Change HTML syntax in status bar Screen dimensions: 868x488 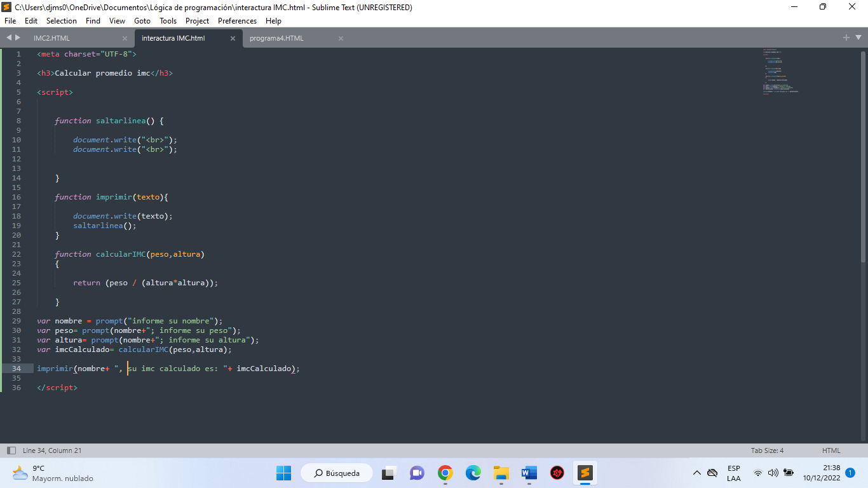coord(831,451)
